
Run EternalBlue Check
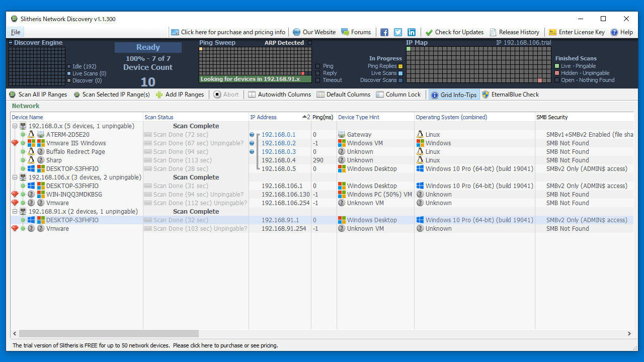[510, 95]
